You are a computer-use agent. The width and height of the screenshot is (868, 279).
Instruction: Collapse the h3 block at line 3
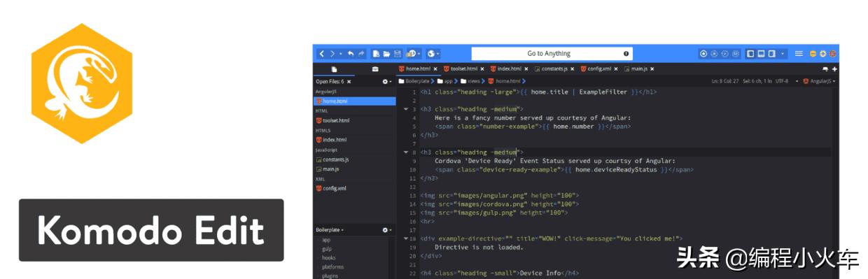tap(406, 109)
